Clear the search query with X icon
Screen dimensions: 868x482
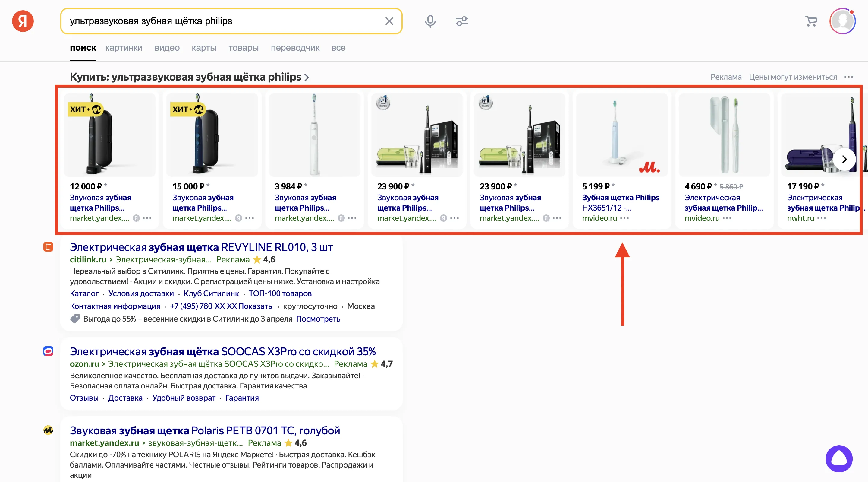(389, 21)
